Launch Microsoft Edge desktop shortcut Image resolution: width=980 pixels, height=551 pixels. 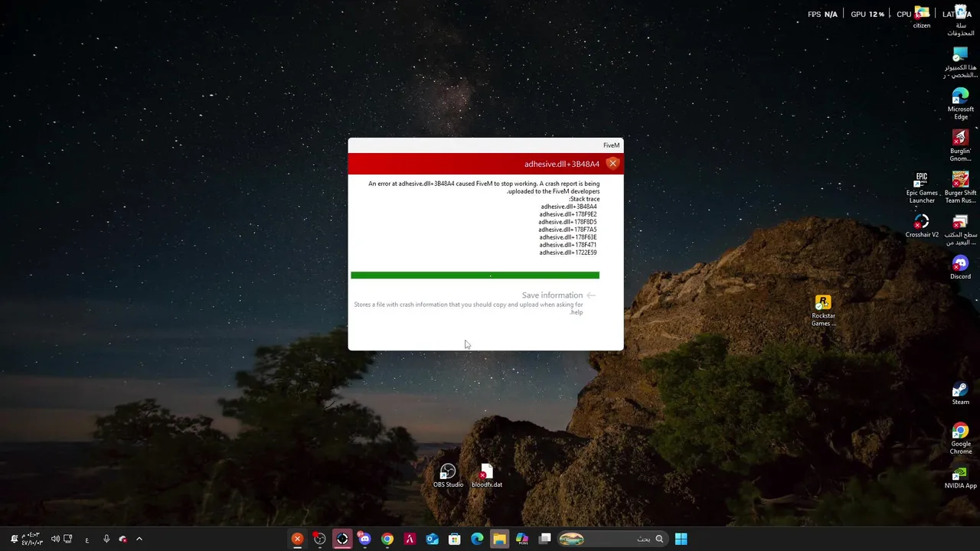point(960,104)
